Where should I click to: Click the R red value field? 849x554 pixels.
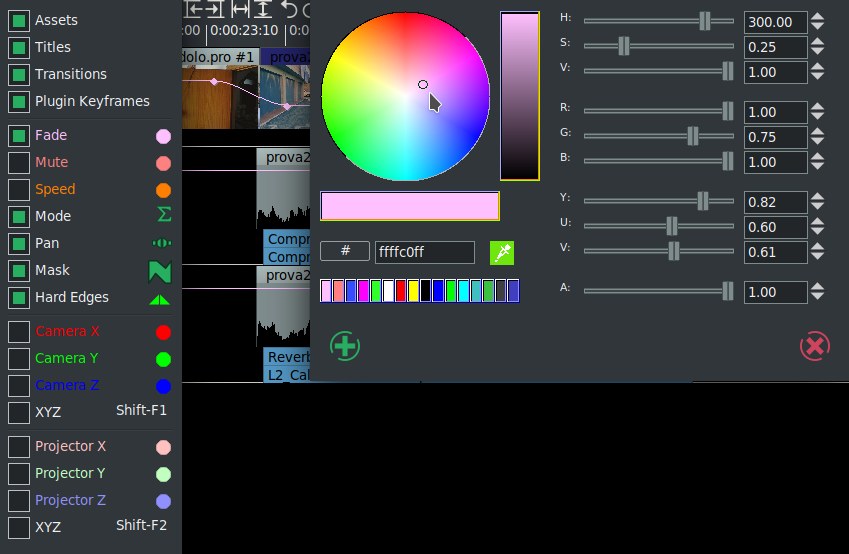[776, 112]
